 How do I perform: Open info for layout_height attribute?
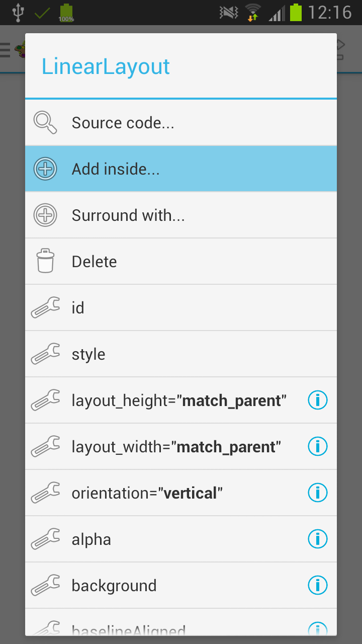tap(317, 400)
